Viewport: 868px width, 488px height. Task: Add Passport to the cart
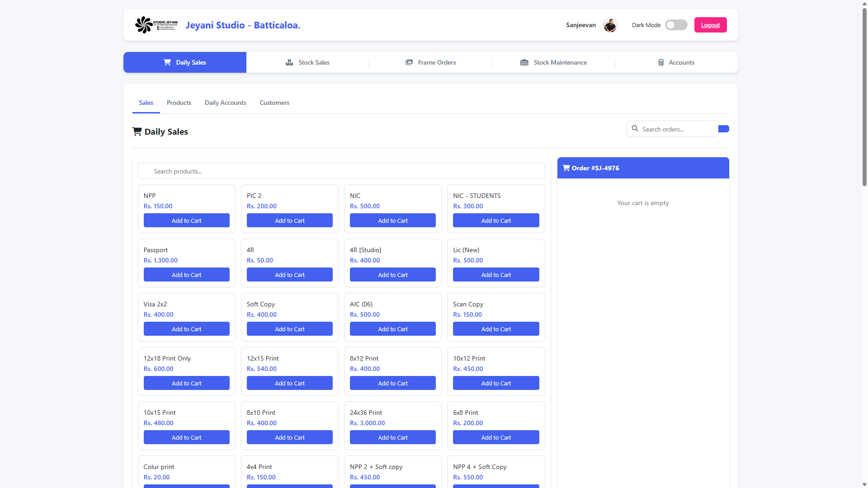[186, 275]
